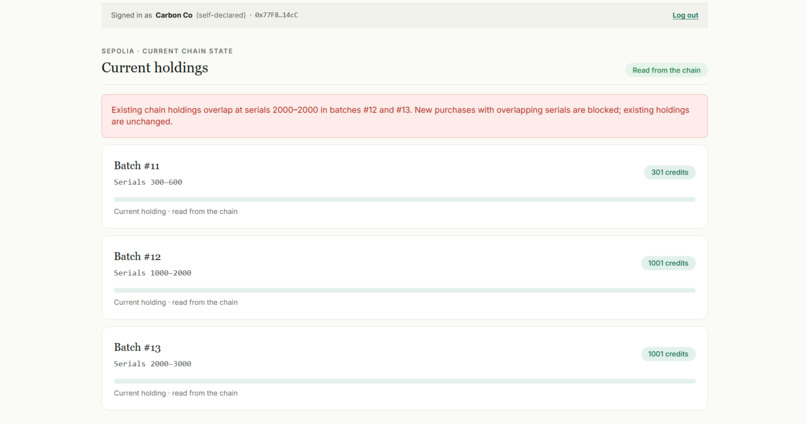Screen dimensions: 806x424
Task: Click the Log out link
Action: coord(685,15)
